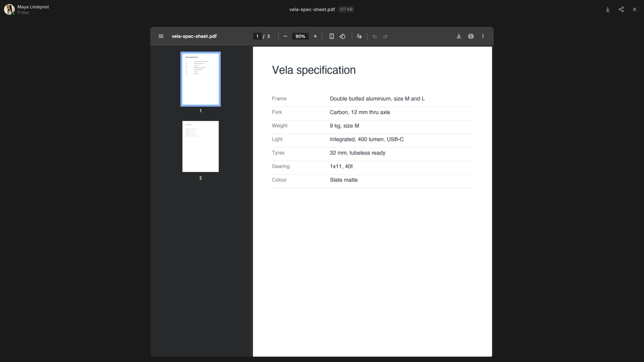
Task: Open Maya Lindqvist's avatar
Action: 9,10
